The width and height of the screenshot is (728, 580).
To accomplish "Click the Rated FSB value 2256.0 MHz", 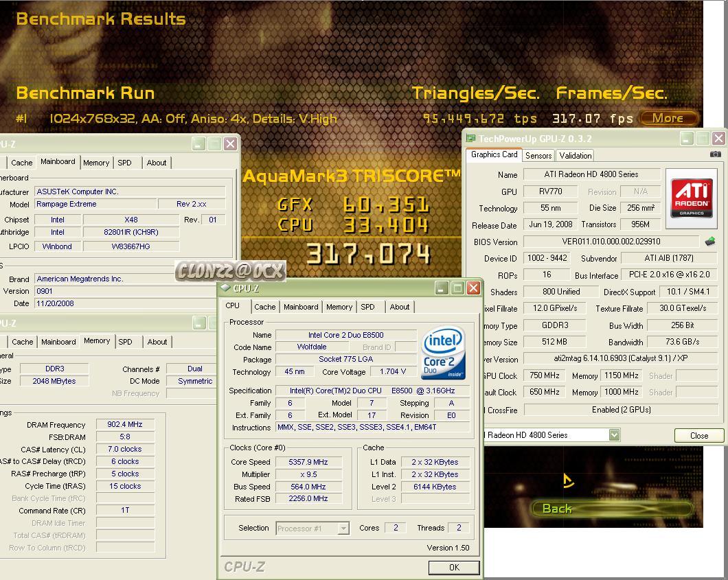I will [308, 498].
